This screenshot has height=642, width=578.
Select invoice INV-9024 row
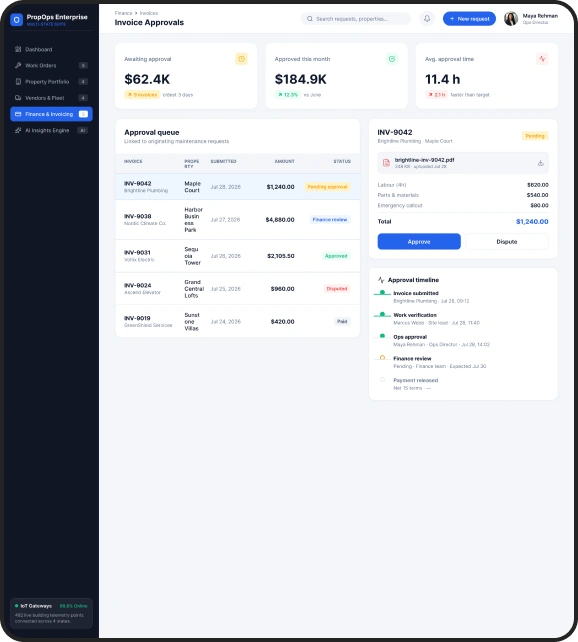237,289
